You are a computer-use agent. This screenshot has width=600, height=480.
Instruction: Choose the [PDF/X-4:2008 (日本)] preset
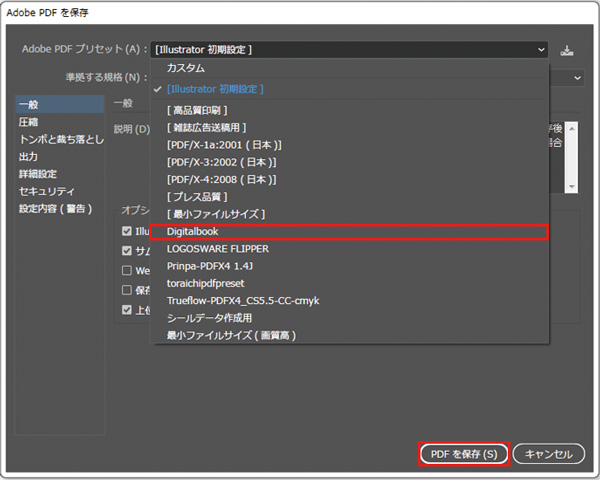350,180
